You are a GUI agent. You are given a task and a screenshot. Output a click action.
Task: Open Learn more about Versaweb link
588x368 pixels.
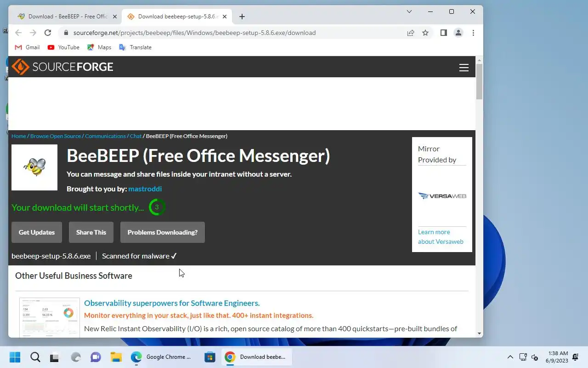click(441, 237)
